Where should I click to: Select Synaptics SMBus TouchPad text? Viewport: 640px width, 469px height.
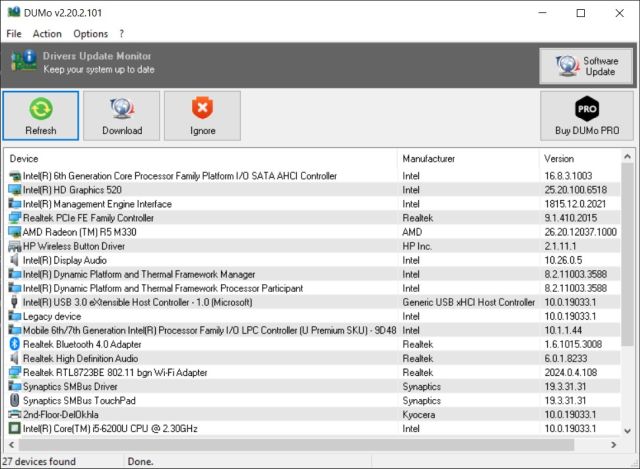[x=79, y=400]
